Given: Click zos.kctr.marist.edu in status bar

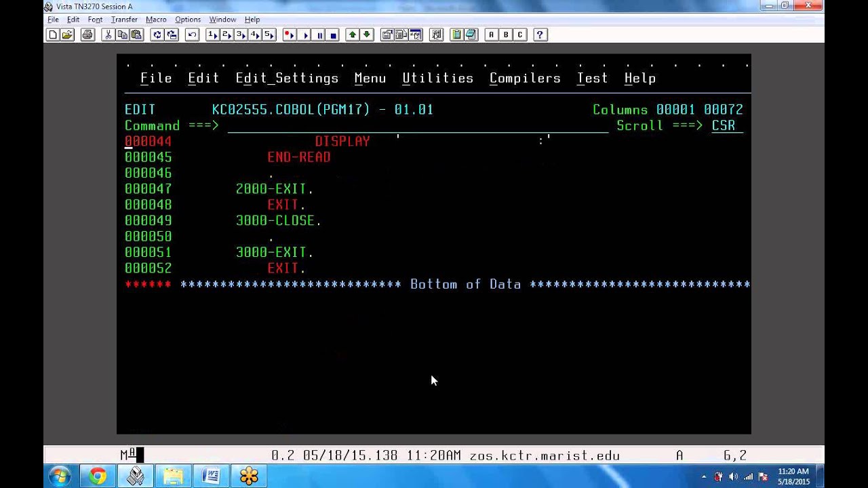Looking at the screenshot, I should pyautogui.click(x=545, y=456).
